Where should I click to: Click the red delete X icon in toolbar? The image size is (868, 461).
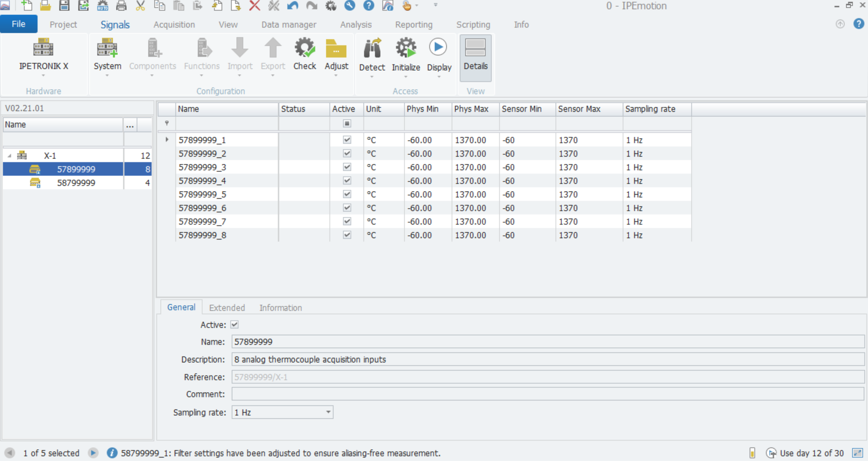pos(255,6)
